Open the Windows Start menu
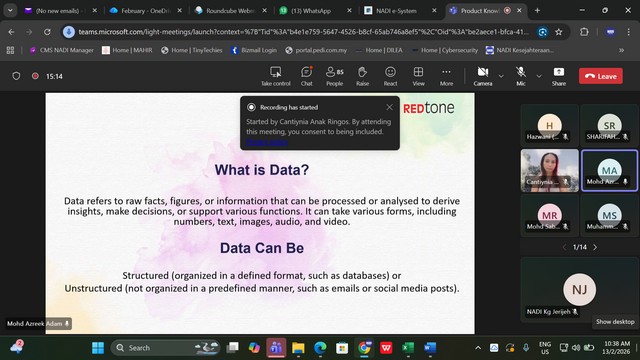Image resolution: width=640 pixels, height=360 pixels. (98, 348)
